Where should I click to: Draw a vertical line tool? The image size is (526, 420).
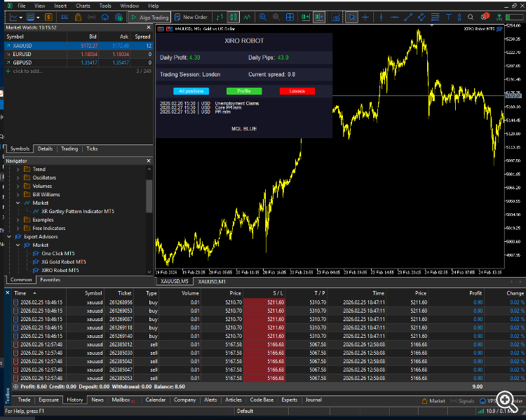381,17
